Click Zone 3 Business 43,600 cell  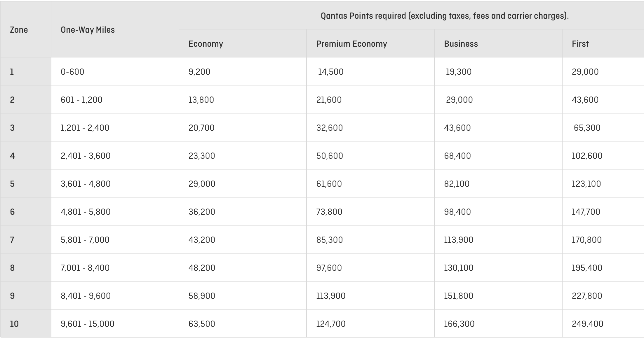[457, 128]
